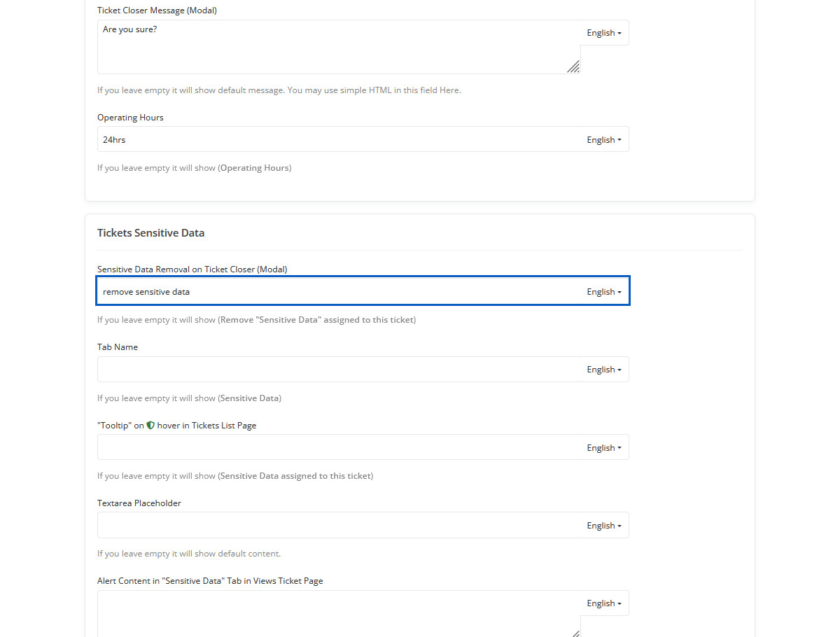Click hint 'Sensitive Data assigned to this ticket'
The height and width of the screenshot is (637, 840).
pyautogui.click(x=235, y=475)
